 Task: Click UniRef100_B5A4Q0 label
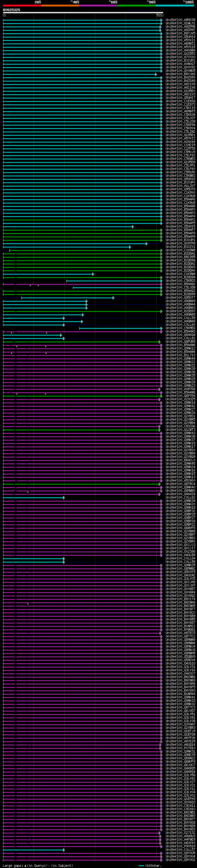click(x=180, y=284)
